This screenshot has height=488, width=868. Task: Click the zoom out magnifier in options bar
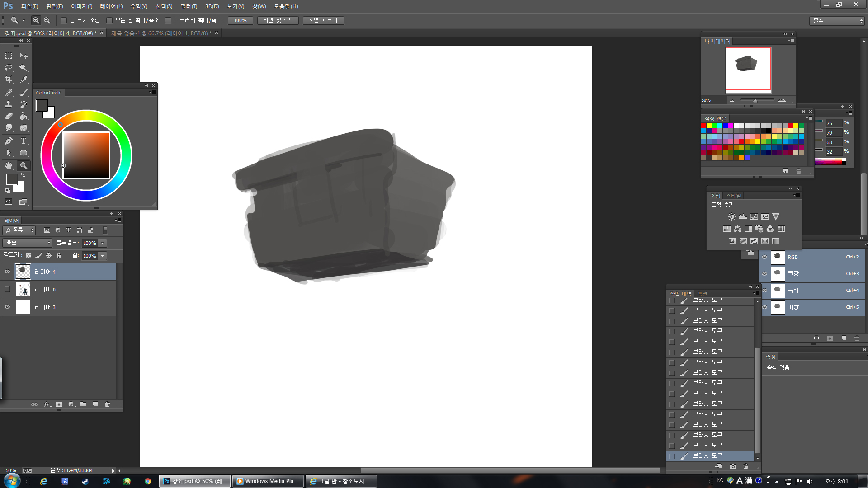[47, 20]
